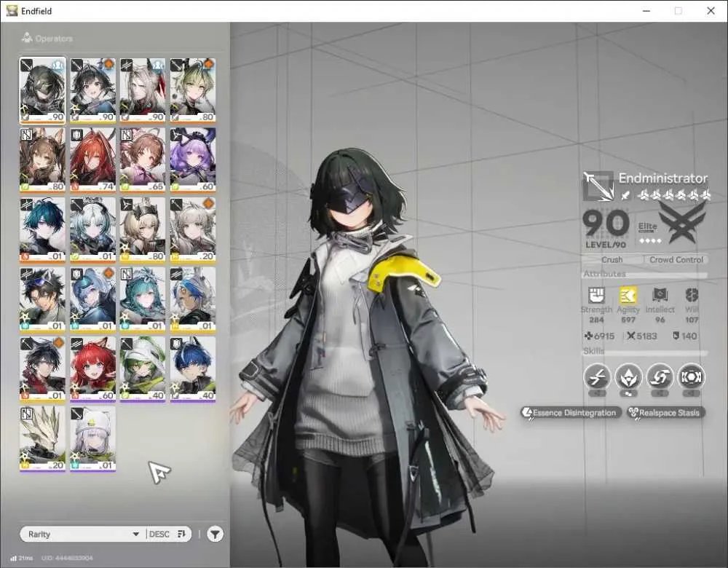Open the Essence Disintegration talent
This screenshot has width=728, height=568.
(x=571, y=412)
